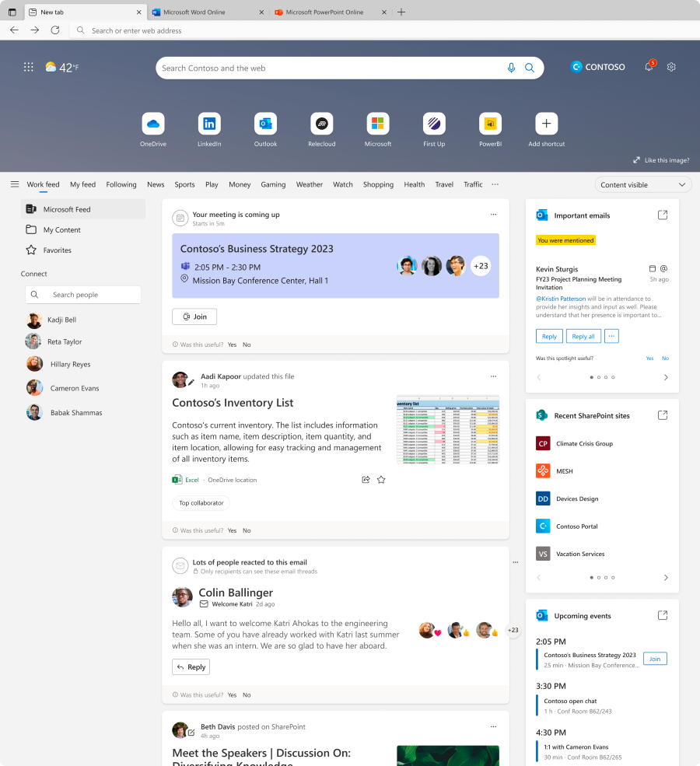Screen dimensions: 700x766
Task: Pop out the Important emails card
Action: pos(663,215)
